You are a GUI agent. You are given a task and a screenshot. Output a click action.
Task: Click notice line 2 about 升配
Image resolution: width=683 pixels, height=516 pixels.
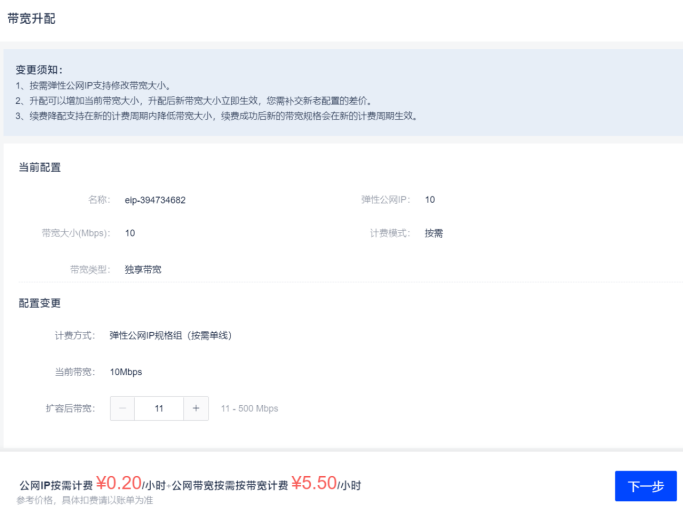(194, 101)
